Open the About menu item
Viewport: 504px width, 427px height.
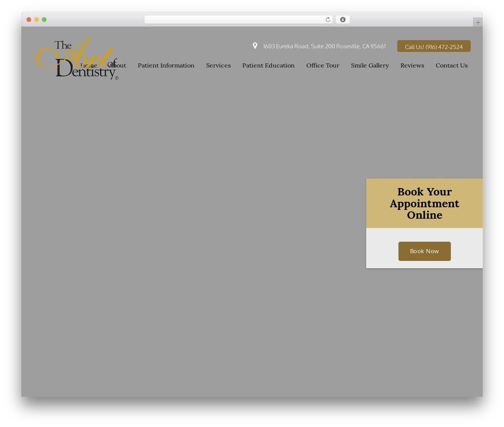117,65
